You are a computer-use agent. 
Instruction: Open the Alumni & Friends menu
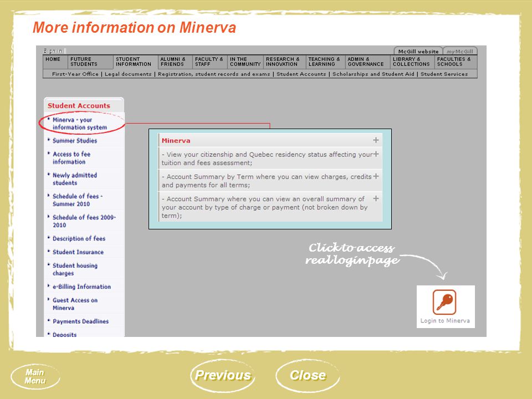(x=173, y=62)
